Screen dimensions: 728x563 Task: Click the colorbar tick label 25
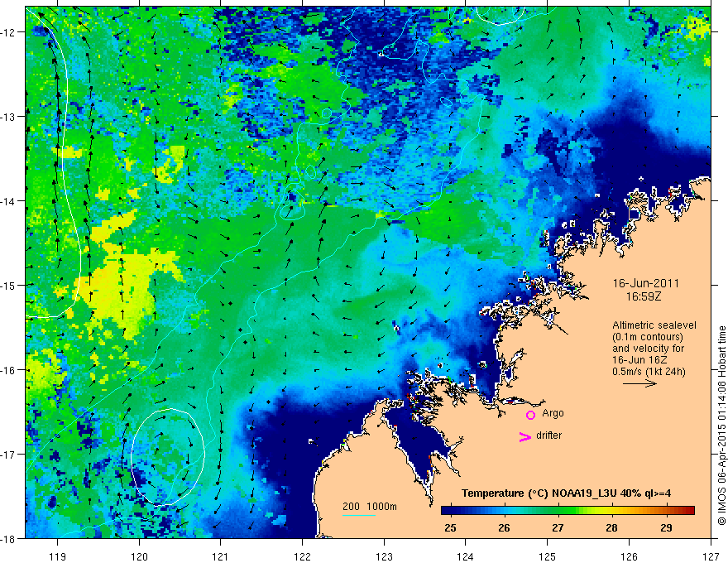tap(450, 527)
